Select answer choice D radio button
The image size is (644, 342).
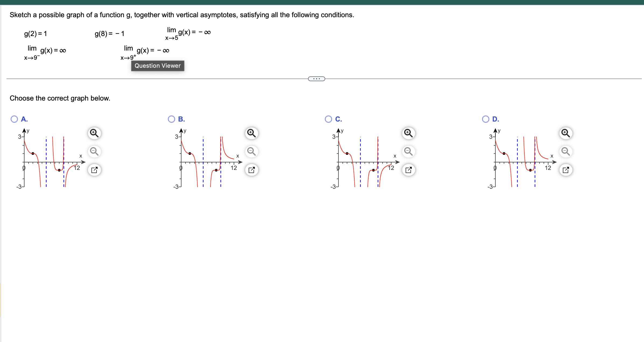pos(486,119)
